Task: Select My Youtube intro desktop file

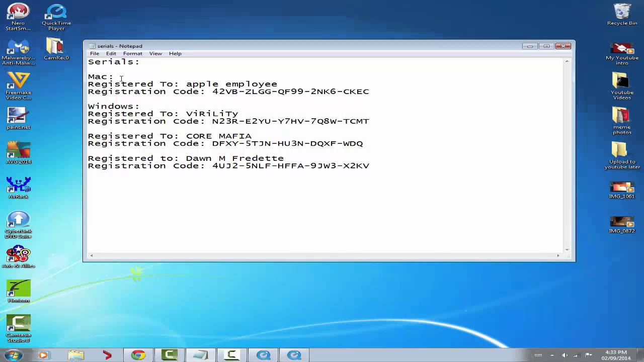Action: click(622, 54)
